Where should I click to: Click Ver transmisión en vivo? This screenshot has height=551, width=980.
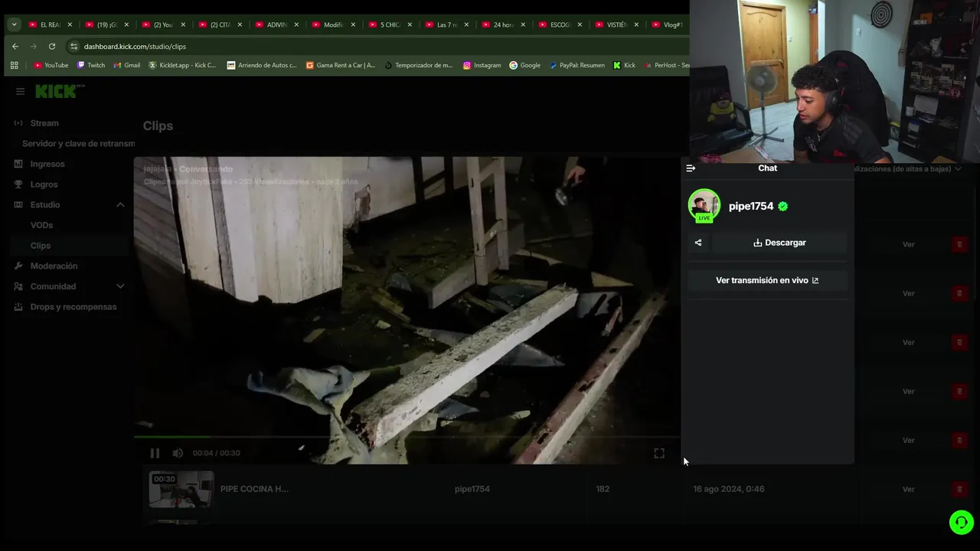767,280
